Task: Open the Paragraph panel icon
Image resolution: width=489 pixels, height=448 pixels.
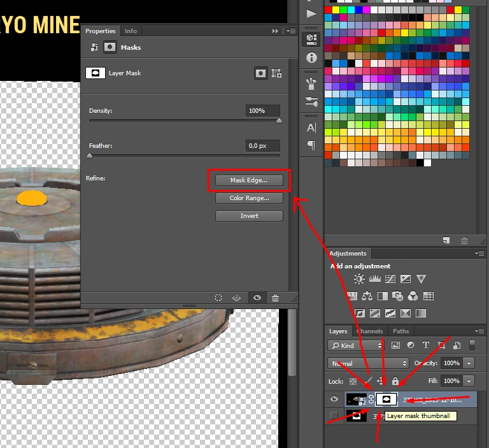Action: point(311,145)
